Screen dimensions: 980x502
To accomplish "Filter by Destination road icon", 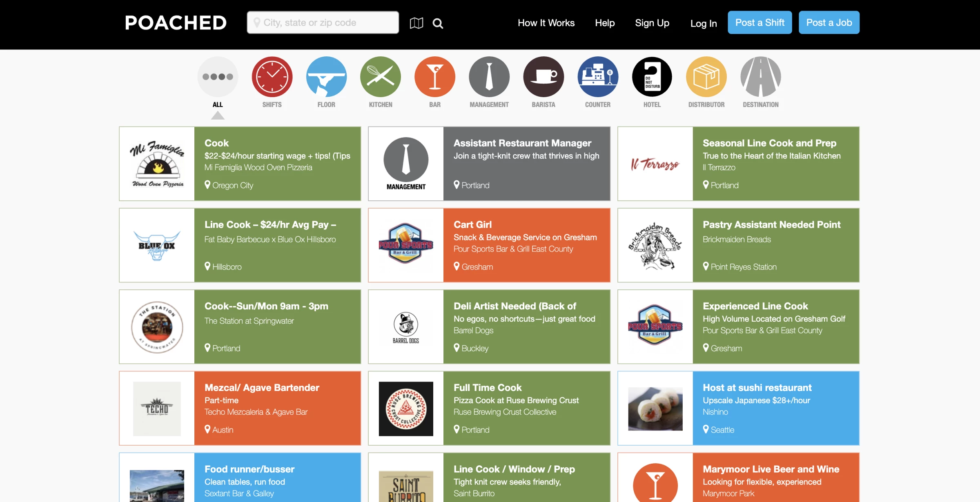I will tap(761, 77).
